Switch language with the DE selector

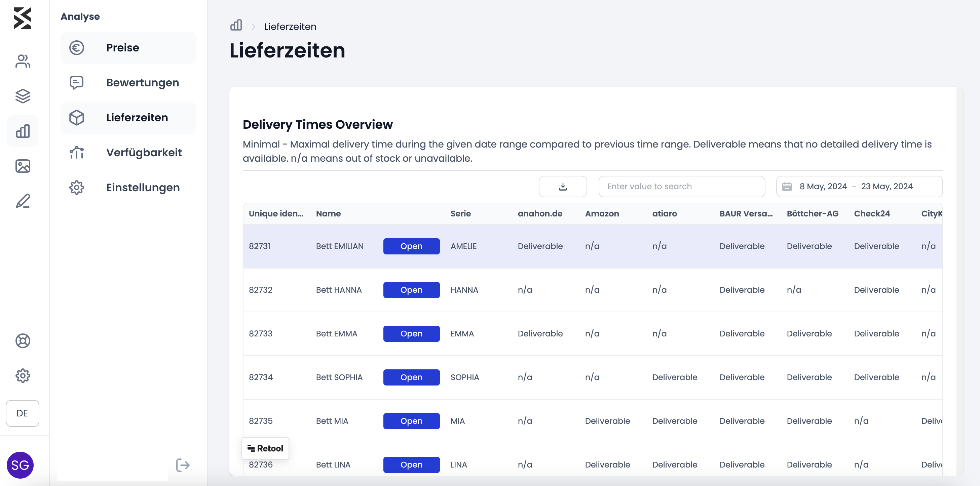(x=23, y=413)
